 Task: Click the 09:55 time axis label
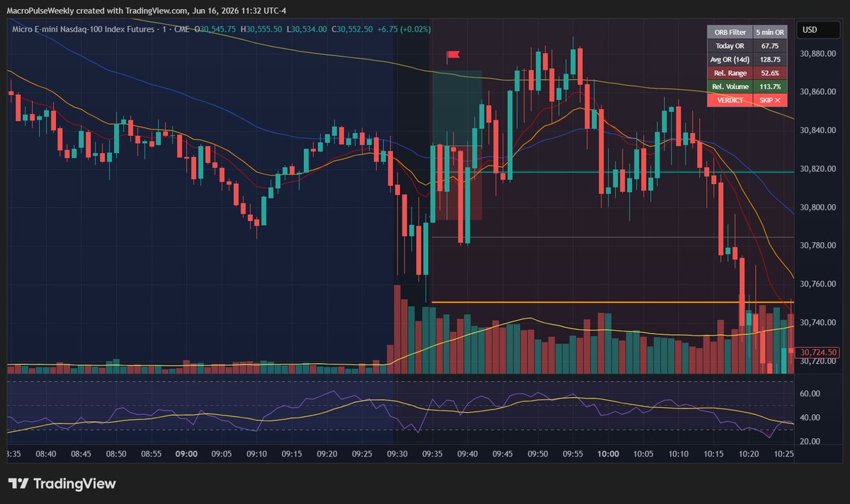tap(573, 453)
